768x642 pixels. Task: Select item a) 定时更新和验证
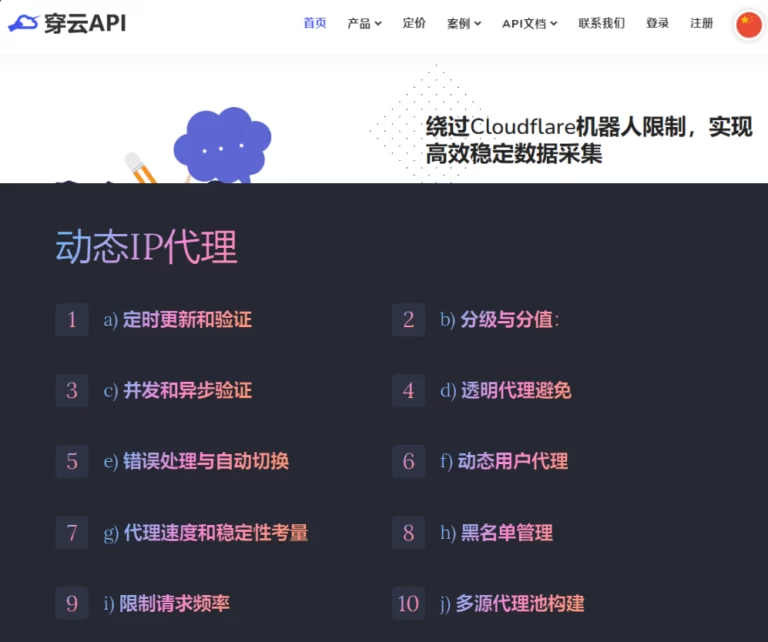click(x=178, y=319)
